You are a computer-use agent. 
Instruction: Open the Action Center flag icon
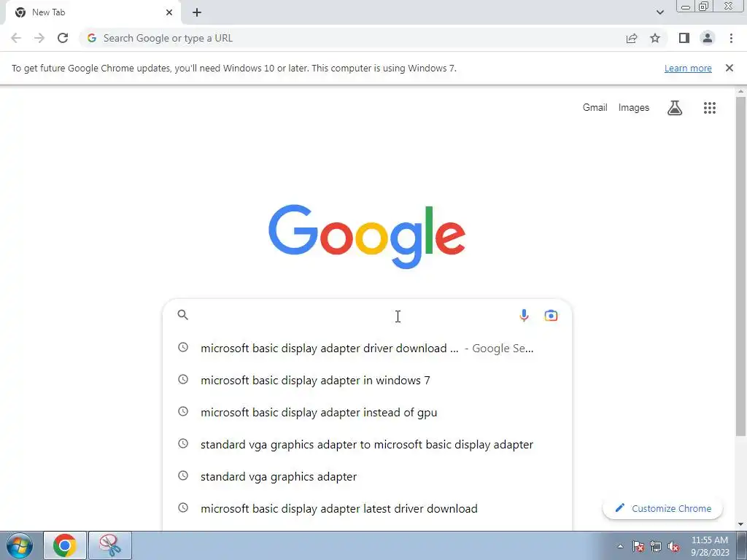point(638,546)
